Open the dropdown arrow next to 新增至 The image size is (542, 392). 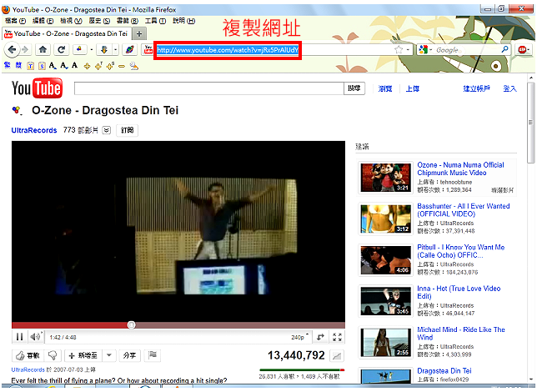tap(109, 355)
